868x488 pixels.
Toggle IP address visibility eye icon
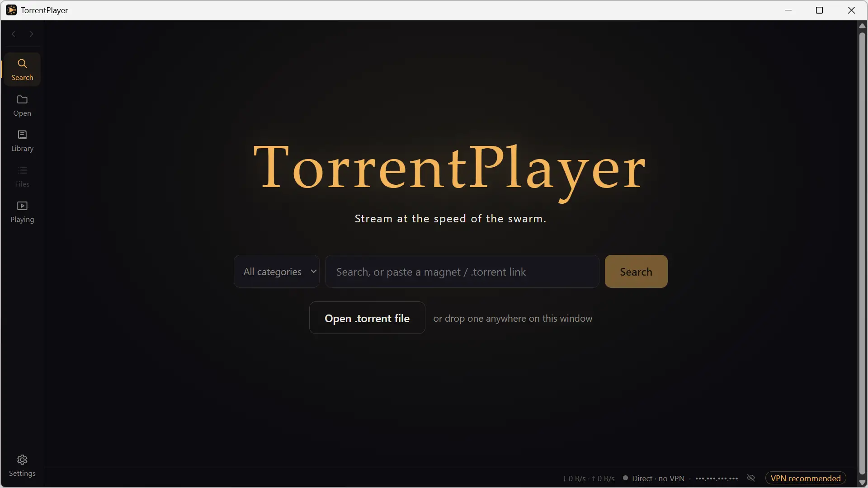click(751, 478)
